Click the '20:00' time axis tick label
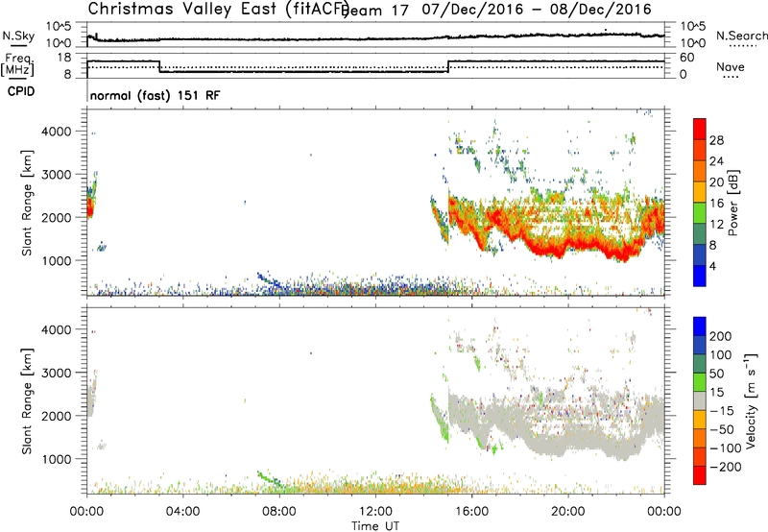This screenshot has height=532, width=768. tap(568, 512)
